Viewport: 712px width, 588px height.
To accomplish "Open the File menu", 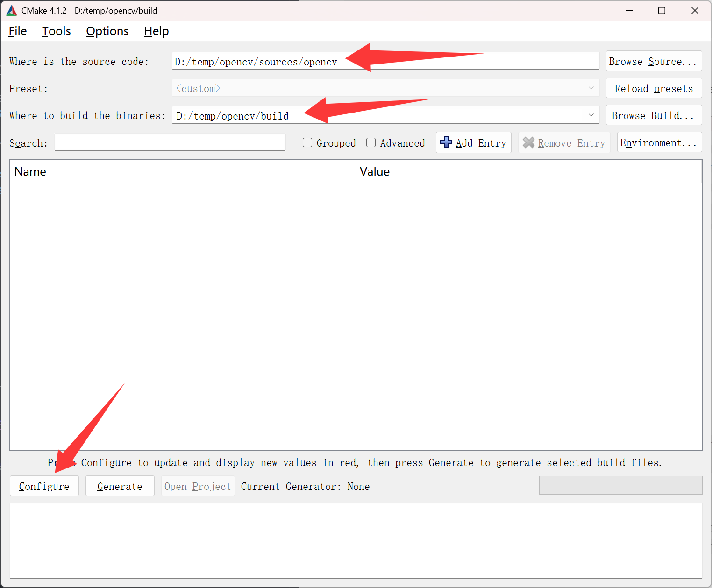I will 18,31.
